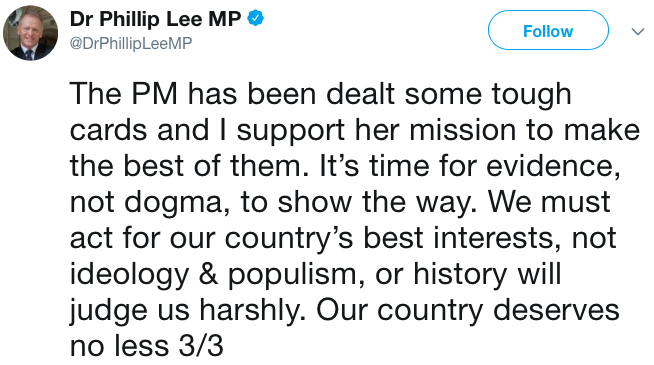Expand the tweet options chevron
Image resolution: width=654 pixels, height=365 pixels.
(x=638, y=32)
